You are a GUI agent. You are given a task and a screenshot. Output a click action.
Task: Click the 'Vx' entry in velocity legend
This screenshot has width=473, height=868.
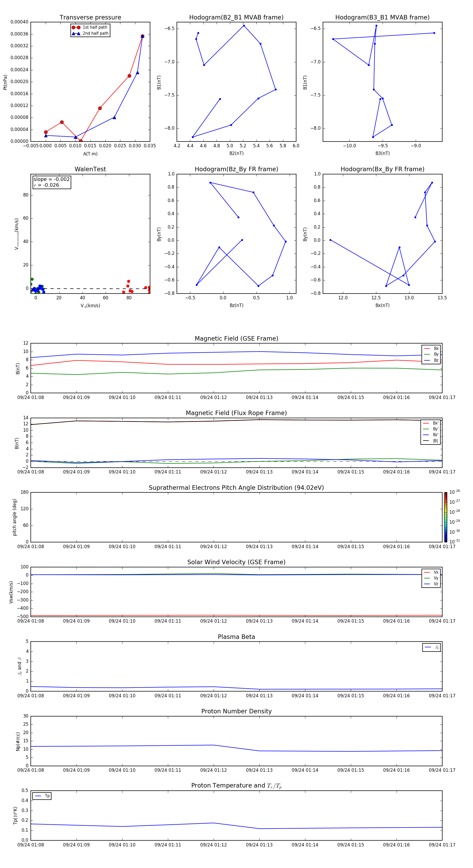[x=431, y=572]
